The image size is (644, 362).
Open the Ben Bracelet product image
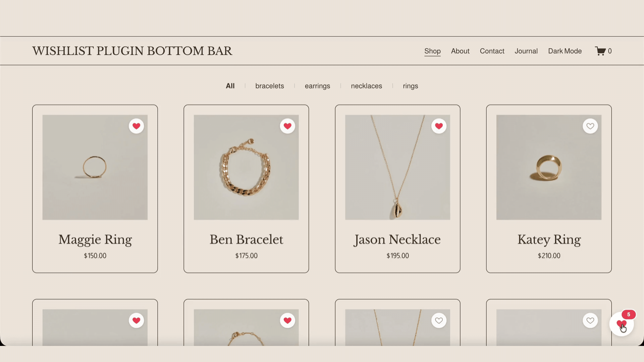[x=246, y=167]
